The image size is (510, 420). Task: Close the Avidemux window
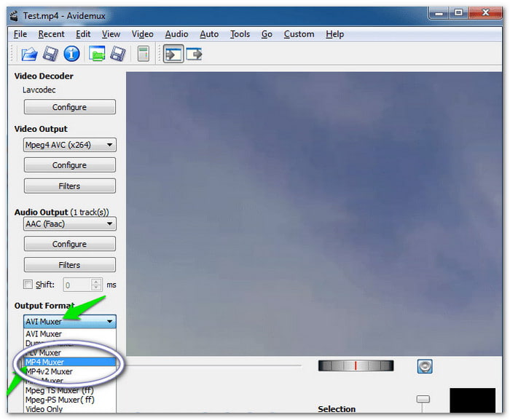[485, 13]
